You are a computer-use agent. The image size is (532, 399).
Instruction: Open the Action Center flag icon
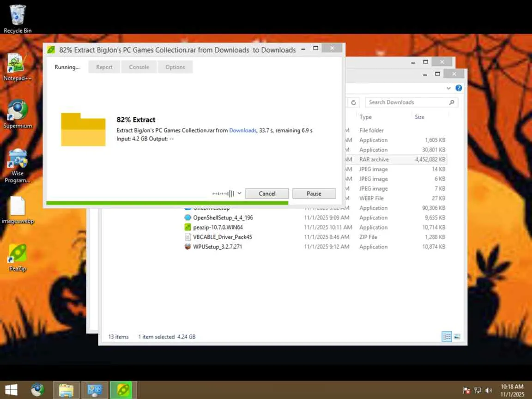tap(467, 390)
